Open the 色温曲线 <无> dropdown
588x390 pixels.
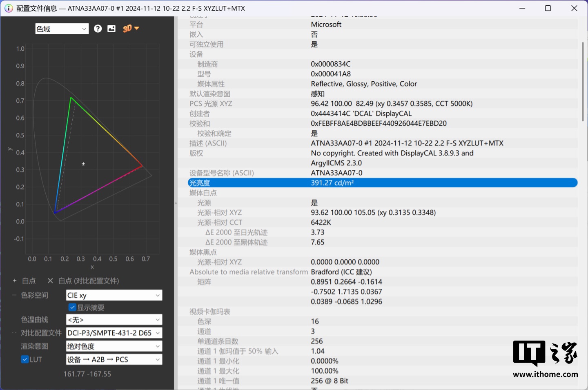114,320
